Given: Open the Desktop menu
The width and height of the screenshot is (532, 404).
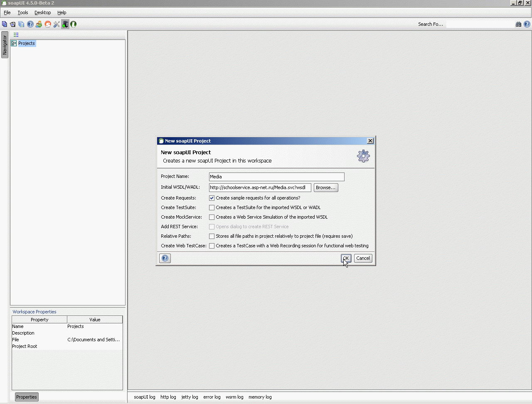Looking at the screenshot, I should (43, 12).
